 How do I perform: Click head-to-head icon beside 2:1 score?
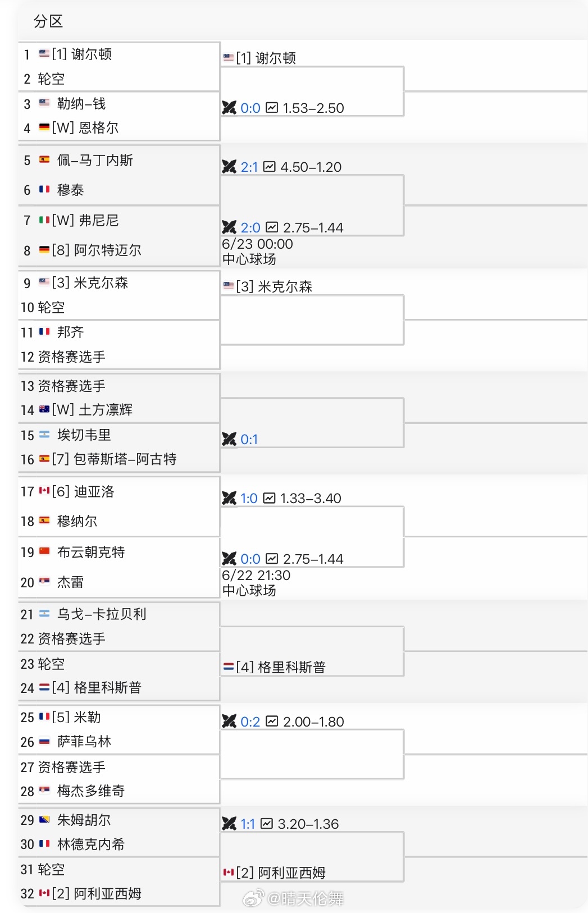point(229,167)
